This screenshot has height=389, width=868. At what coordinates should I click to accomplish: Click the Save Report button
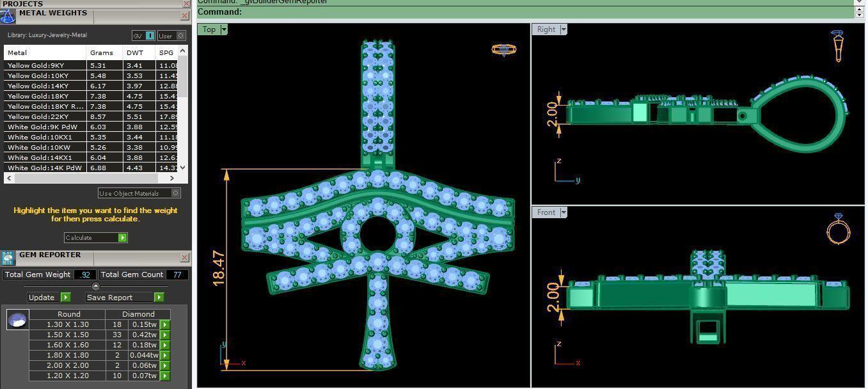[125, 297]
